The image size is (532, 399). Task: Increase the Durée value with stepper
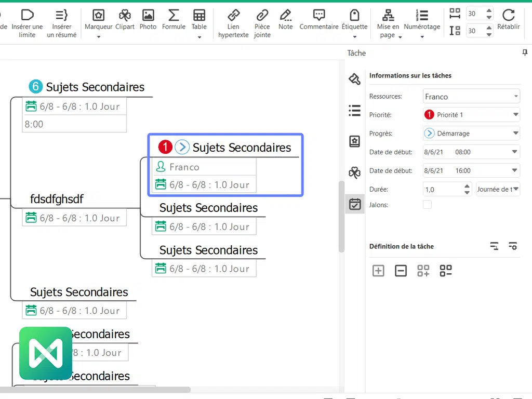coord(467,186)
